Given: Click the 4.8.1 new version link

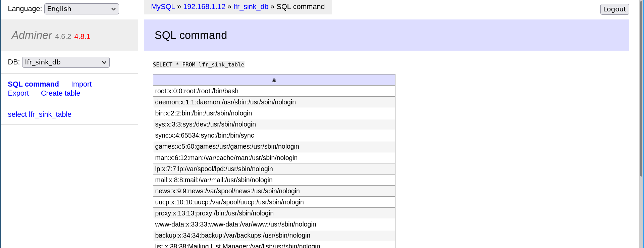Looking at the screenshot, I should (x=82, y=37).
